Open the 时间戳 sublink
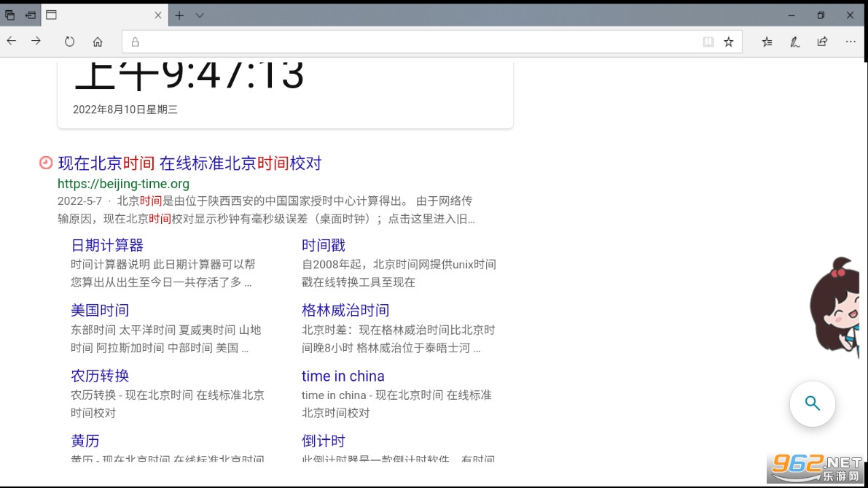Screen dimensions: 868x488 [x=323, y=245]
